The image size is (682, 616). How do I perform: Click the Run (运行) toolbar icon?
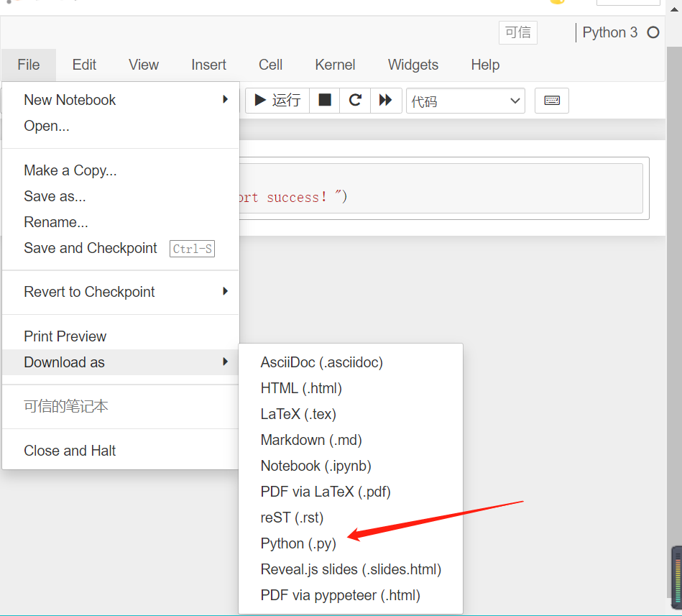277,100
